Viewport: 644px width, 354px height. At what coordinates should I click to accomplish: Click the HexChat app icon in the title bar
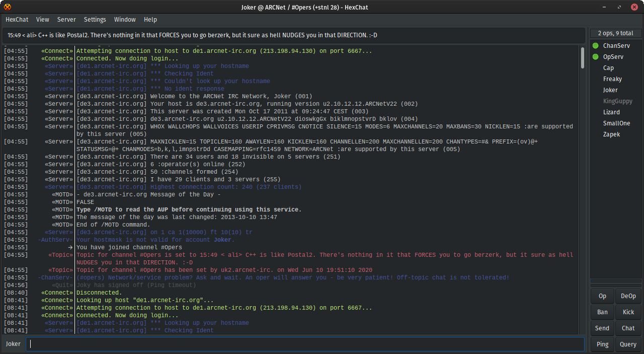click(7, 7)
